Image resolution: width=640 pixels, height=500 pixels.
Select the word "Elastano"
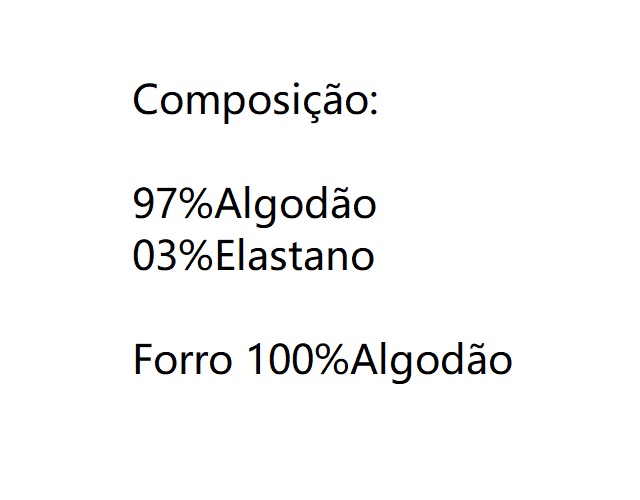295,257
